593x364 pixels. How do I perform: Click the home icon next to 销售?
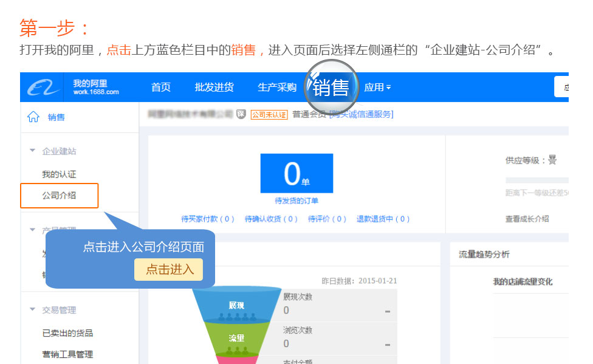(x=33, y=117)
